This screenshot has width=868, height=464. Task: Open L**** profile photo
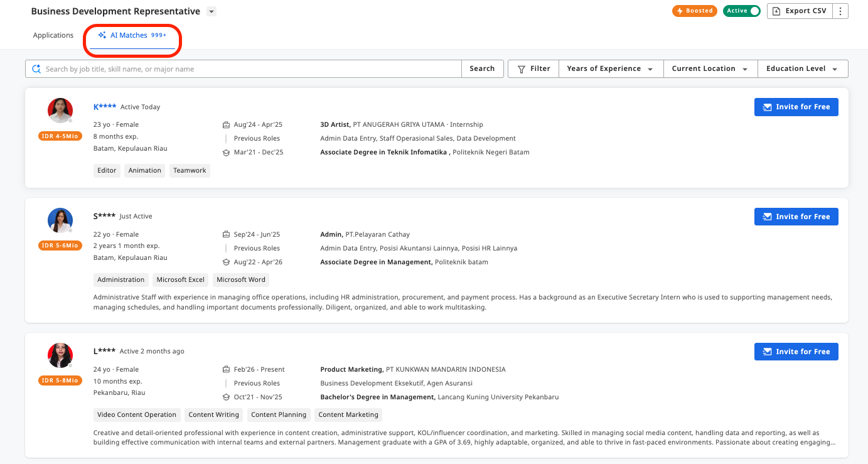(x=60, y=355)
